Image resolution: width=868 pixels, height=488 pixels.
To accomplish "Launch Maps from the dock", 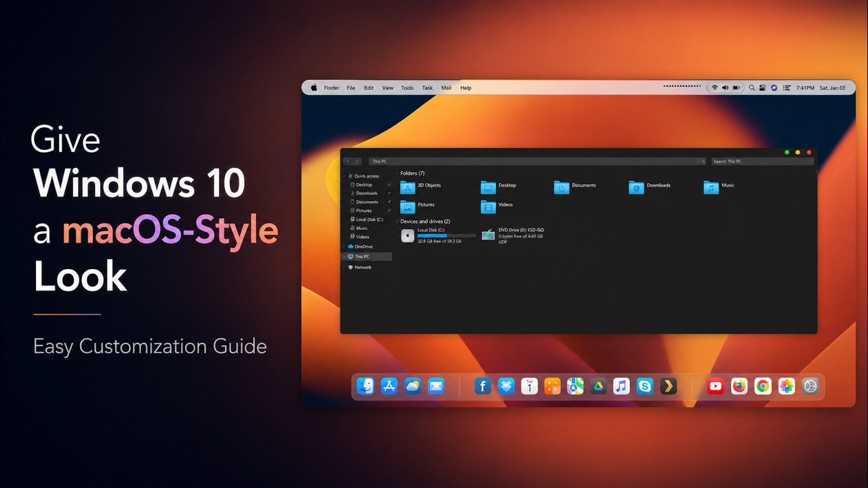I will (576, 386).
